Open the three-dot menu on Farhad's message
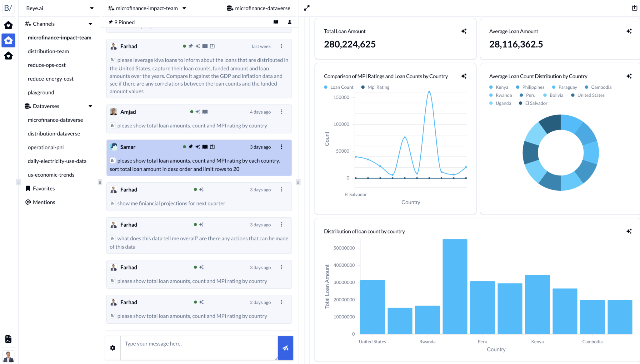Viewport: 640px width, 364px height. pos(282,46)
